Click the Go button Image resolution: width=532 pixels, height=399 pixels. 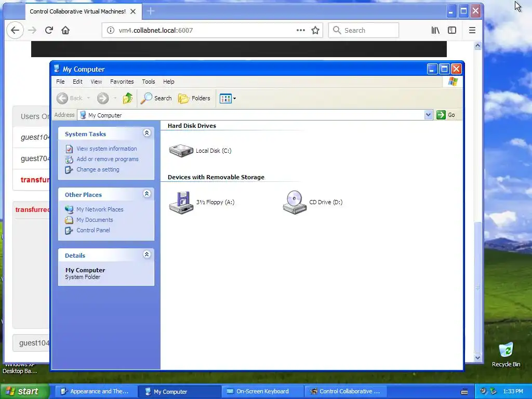coord(445,115)
